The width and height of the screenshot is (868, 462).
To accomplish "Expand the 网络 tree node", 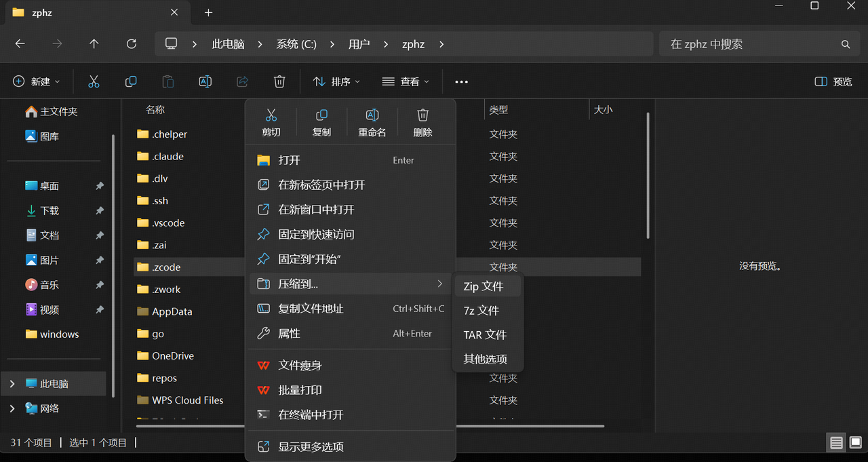I will point(12,408).
